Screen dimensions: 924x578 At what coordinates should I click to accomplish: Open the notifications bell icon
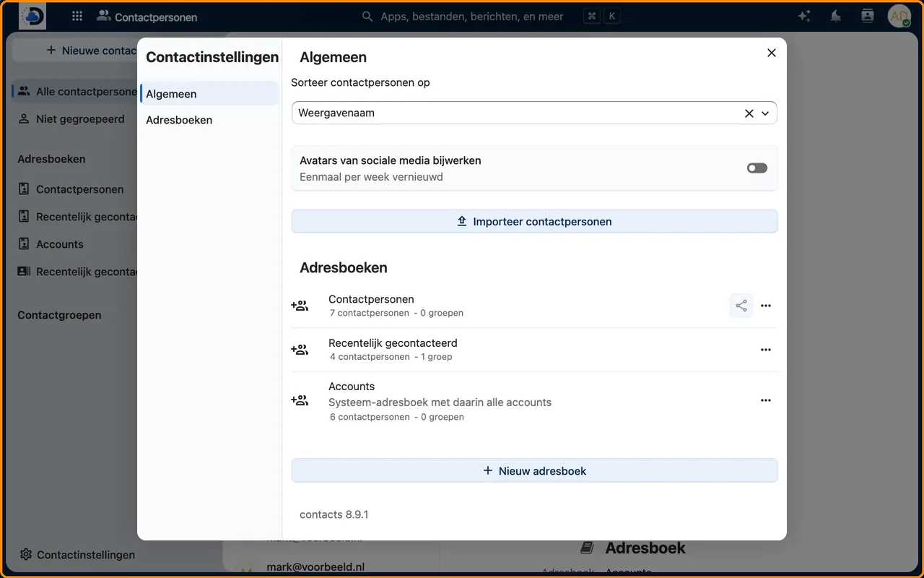tap(836, 16)
